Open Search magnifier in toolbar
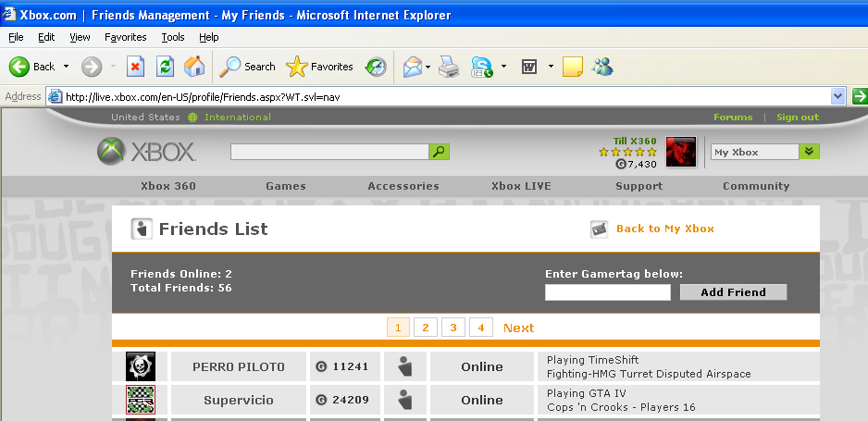Image resolution: width=868 pixels, height=421 pixels. pyautogui.click(x=229, y=67)
